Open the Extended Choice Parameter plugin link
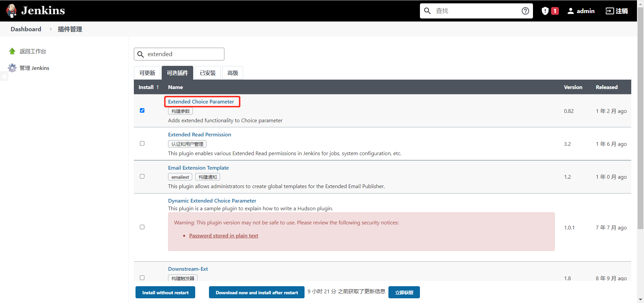The height and width of the screenshot is (303, 644). coord(201,101)
